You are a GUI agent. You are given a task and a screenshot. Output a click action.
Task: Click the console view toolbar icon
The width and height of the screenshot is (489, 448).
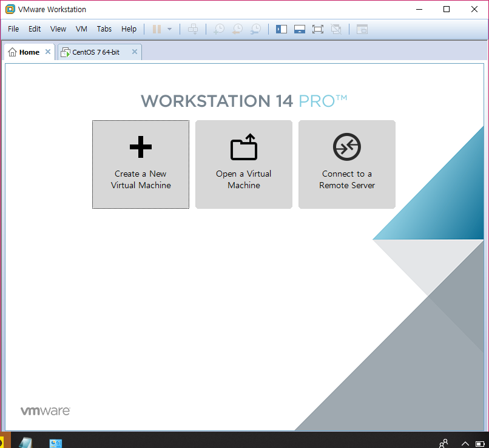point(362,29)
